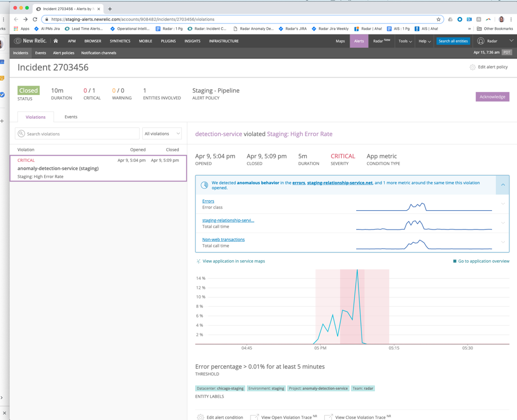Screen dimensions: 517x420
Task: Open the Radar New navigation item
Action: tap(382, 41)
